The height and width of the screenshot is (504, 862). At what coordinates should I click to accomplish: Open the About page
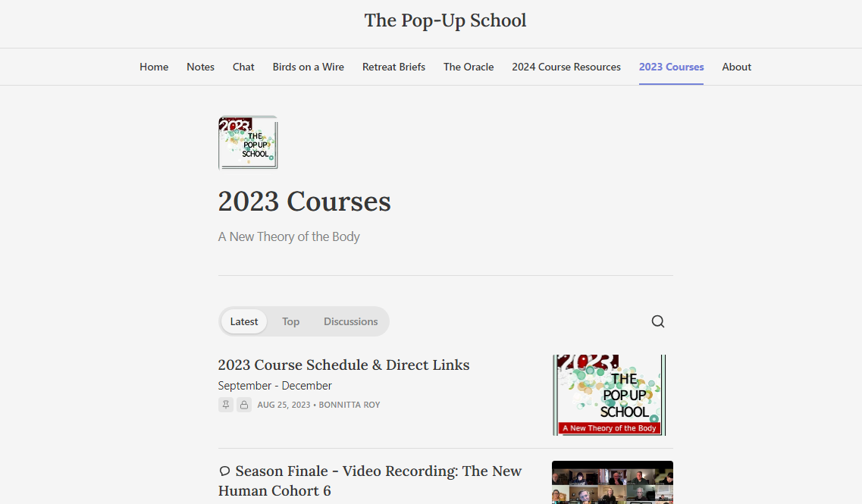point(736,67)
